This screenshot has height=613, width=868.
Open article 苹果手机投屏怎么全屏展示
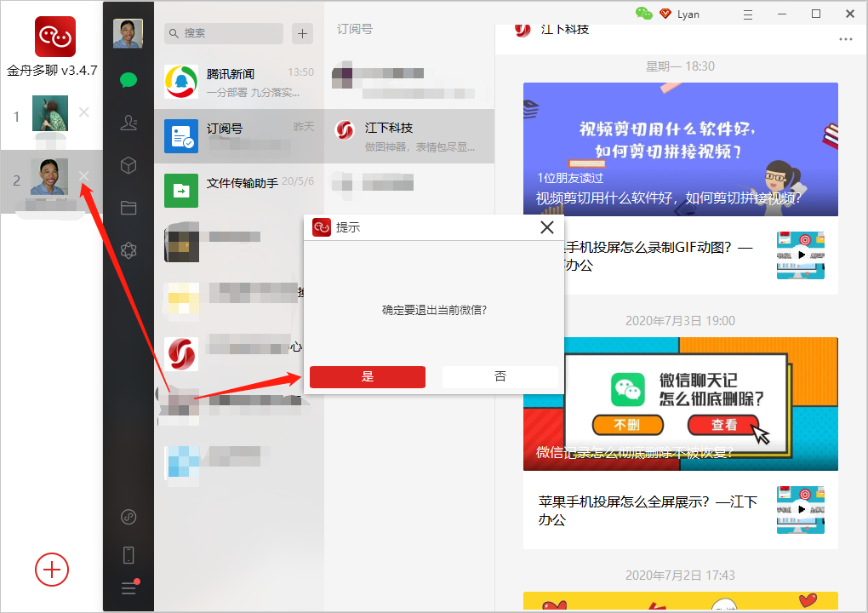pos(680,510)
